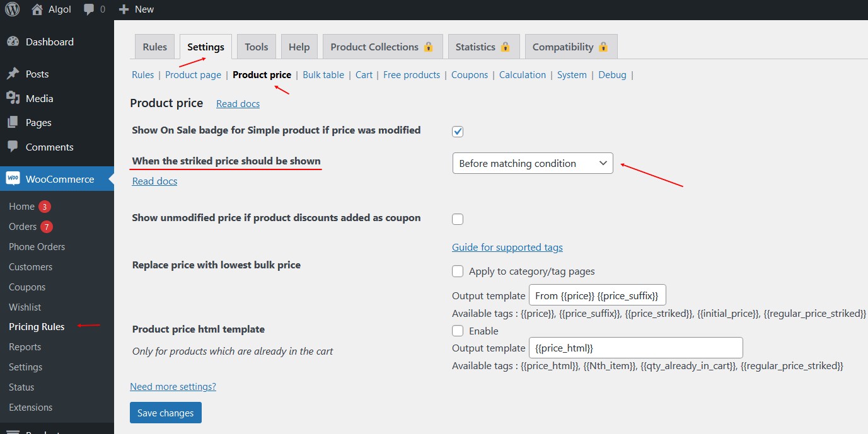Open the Product Collections tab
Image resolution: width=868 pixels, height=434 pixels.
[x=383, y=47]
